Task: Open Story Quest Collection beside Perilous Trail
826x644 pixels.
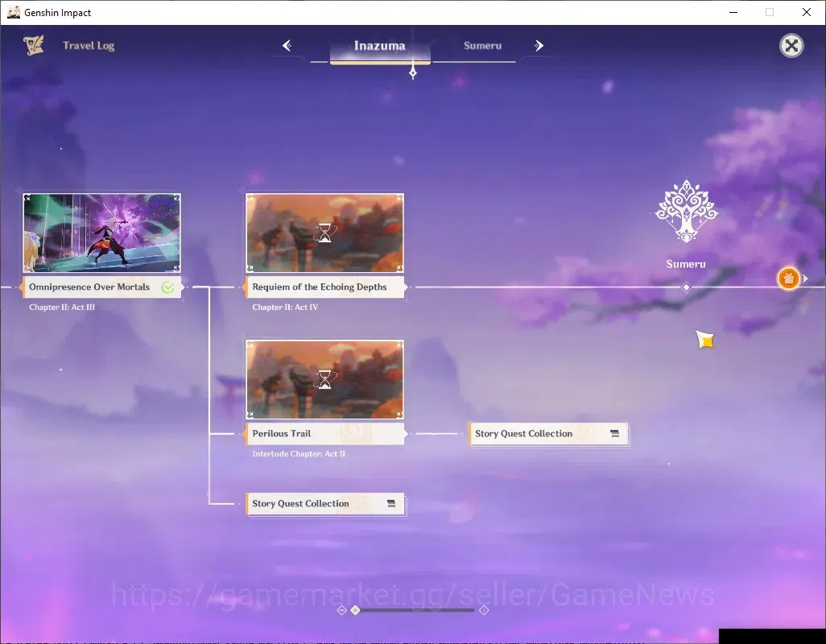Action: [x=548, y=434]
